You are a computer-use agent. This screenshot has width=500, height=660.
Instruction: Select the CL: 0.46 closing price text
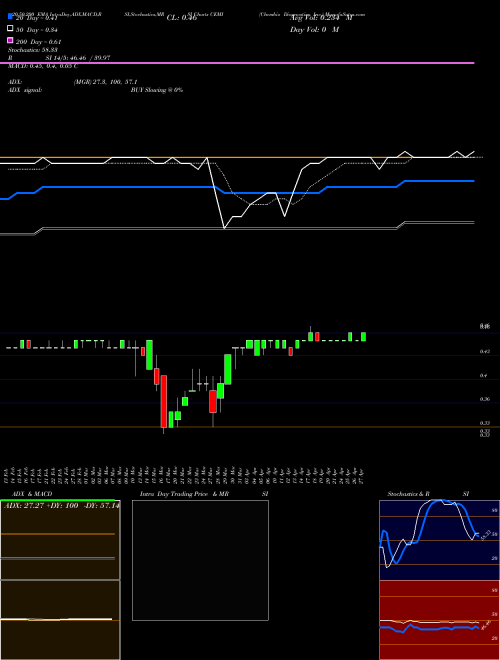(x=182, y=18)
